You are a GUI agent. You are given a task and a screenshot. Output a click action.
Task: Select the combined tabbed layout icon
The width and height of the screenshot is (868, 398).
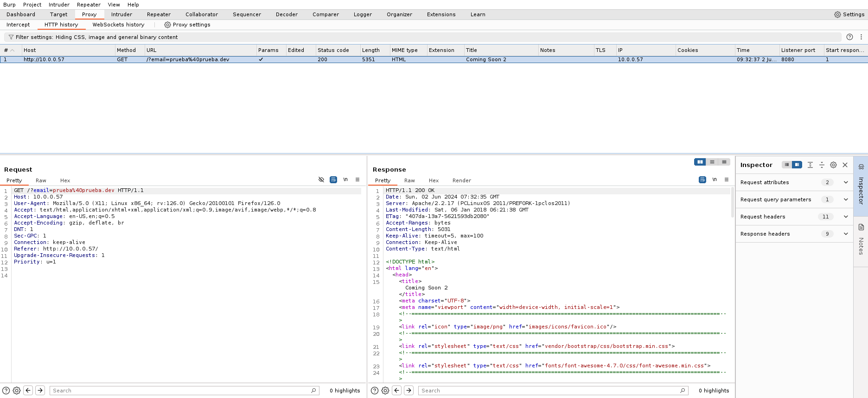tap(724, 162)
